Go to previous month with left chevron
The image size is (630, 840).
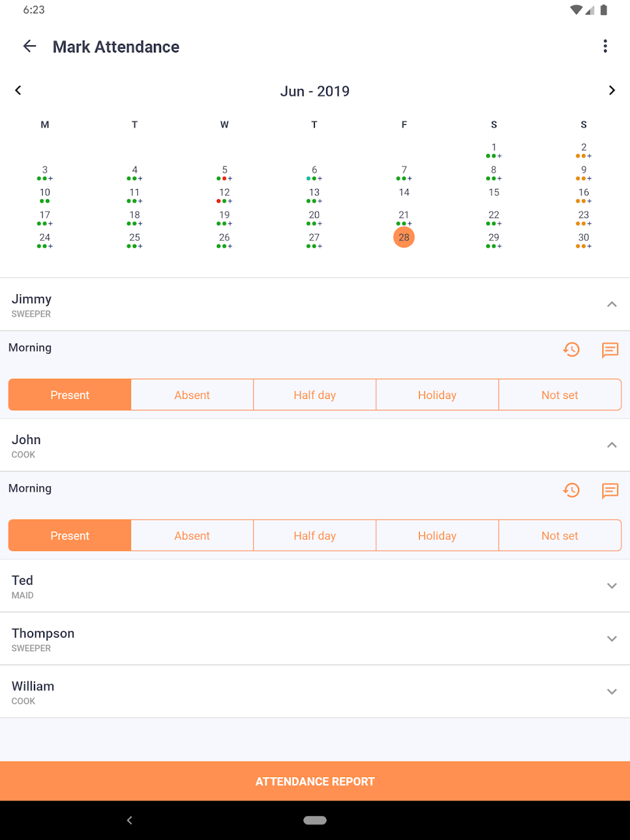[18, 90]
